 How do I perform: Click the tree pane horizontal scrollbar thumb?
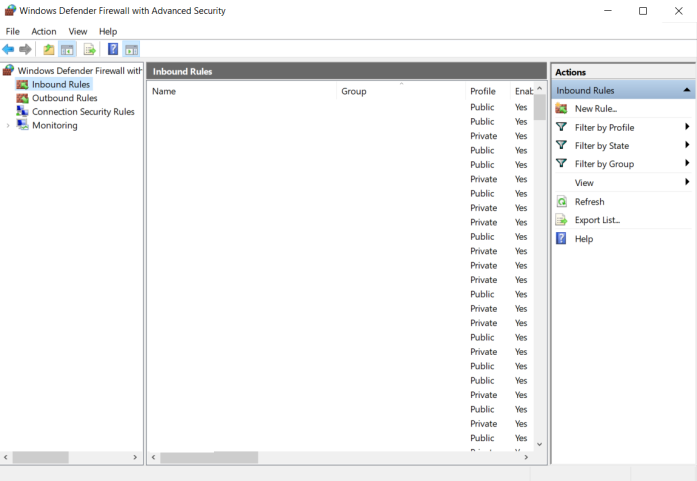(x=40, y=457)
